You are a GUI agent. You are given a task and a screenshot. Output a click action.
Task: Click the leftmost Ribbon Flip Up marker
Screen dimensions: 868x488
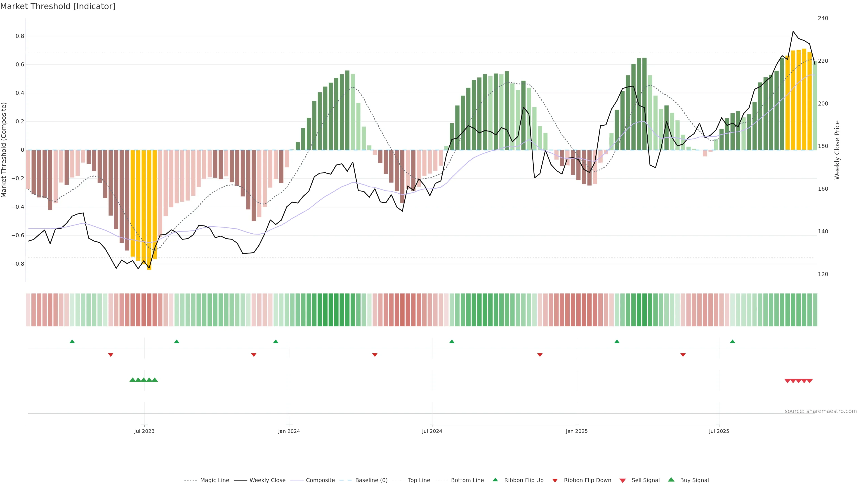(x=72, y=342)
